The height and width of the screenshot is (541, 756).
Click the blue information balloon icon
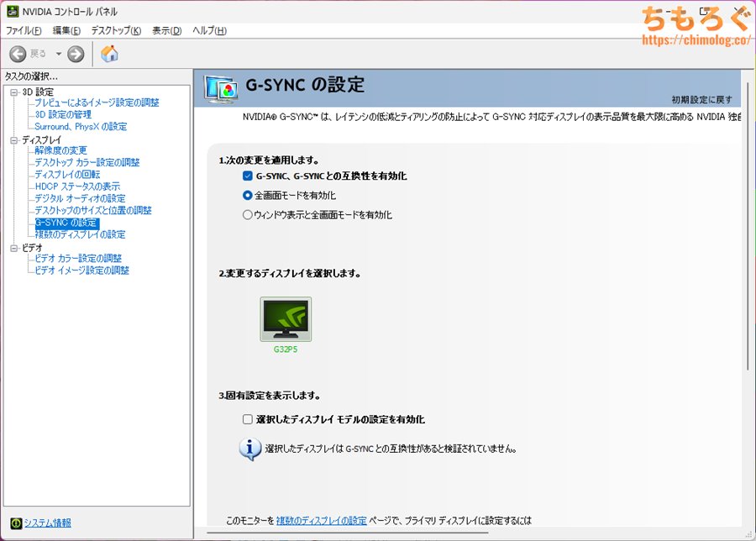[x=249, y=449]
